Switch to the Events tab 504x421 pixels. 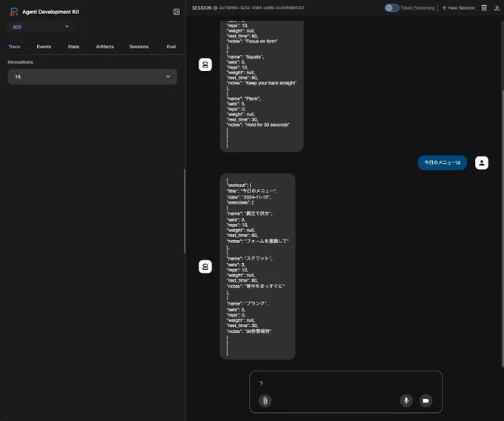44,47
